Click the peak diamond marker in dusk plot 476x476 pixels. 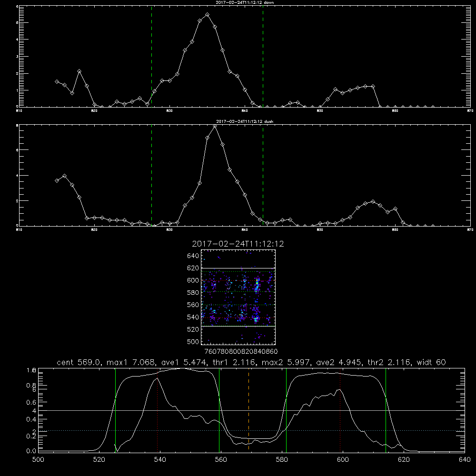click(215, 126)
